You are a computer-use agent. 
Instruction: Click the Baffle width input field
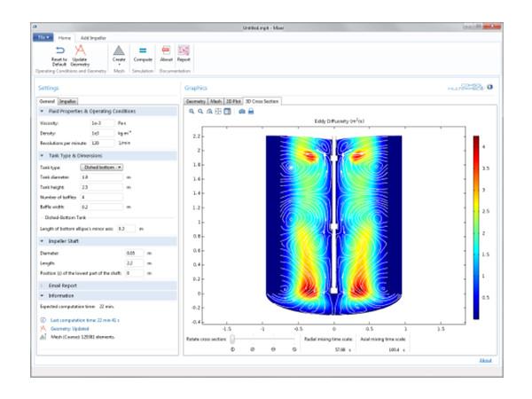click(x=102, y=207)
